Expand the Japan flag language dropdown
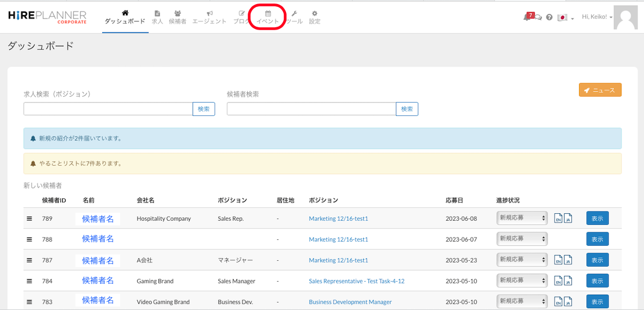Viewport: 644px width, 310px height. click(565, 17)
